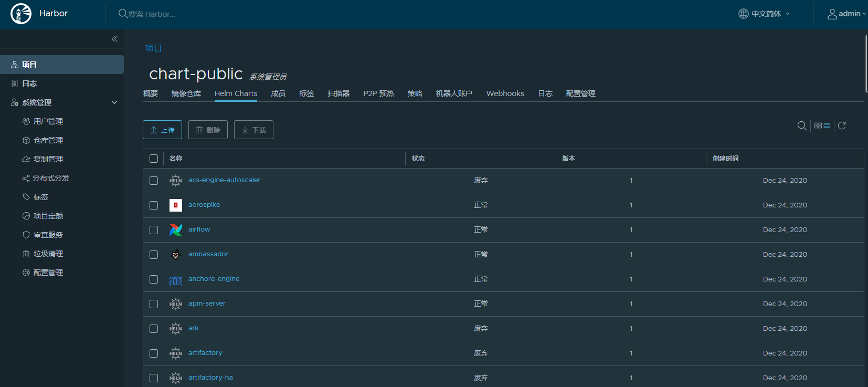868x387 pixels.
Task: Check the ambassador row checkbox
Action: coord(154,255)
